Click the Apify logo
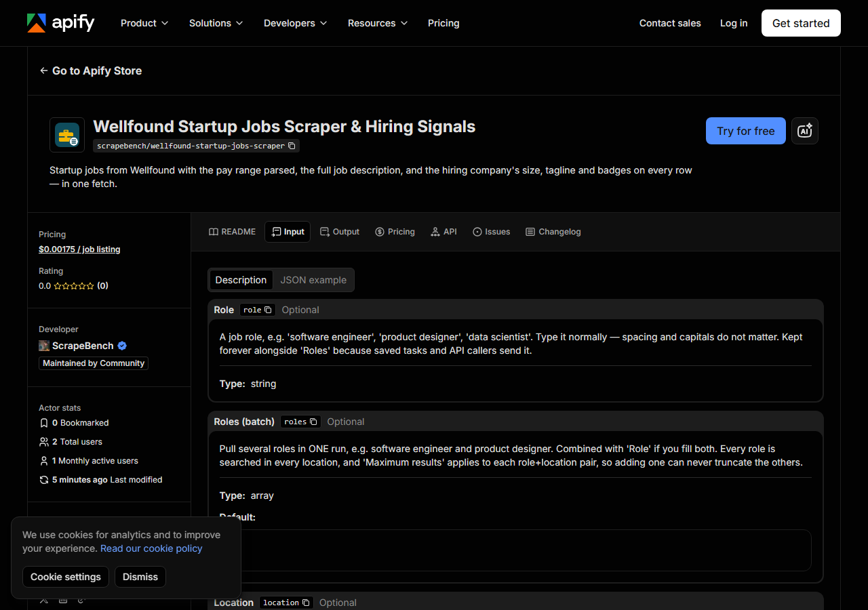This screenshot has height=610, width=868. coord(60,23)
